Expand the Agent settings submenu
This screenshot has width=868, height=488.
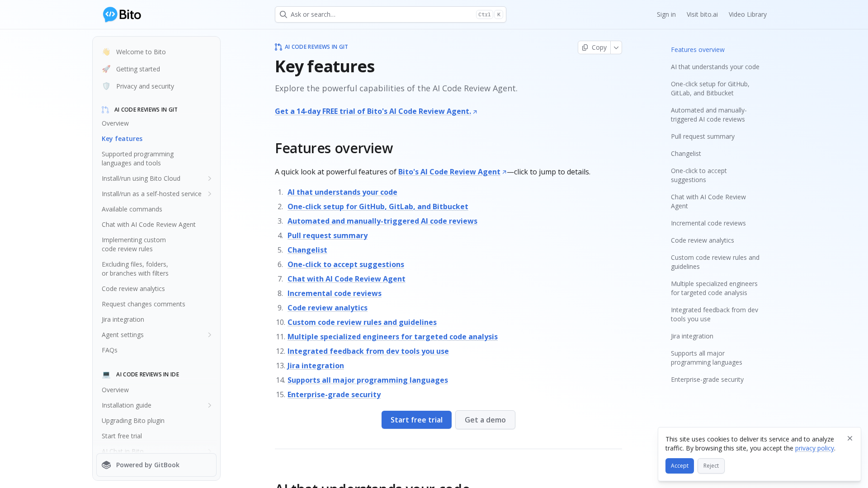coord(210,335)
